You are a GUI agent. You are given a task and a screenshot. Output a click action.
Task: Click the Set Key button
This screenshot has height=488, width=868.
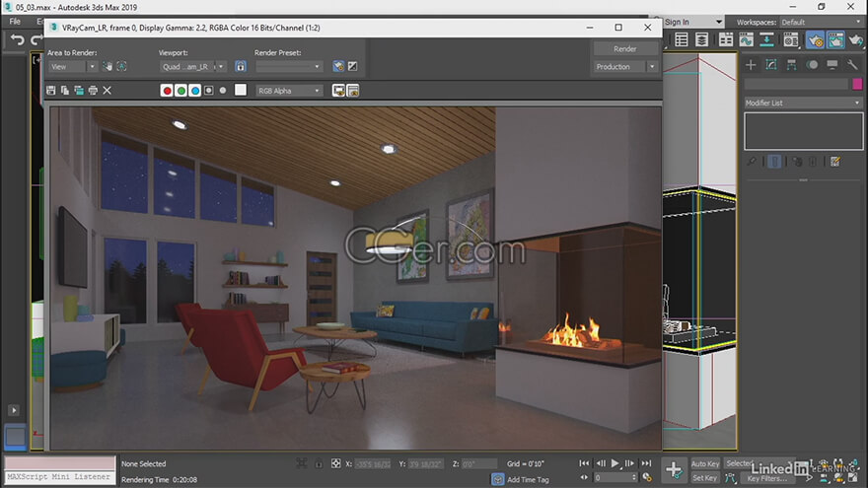point(705,477)
